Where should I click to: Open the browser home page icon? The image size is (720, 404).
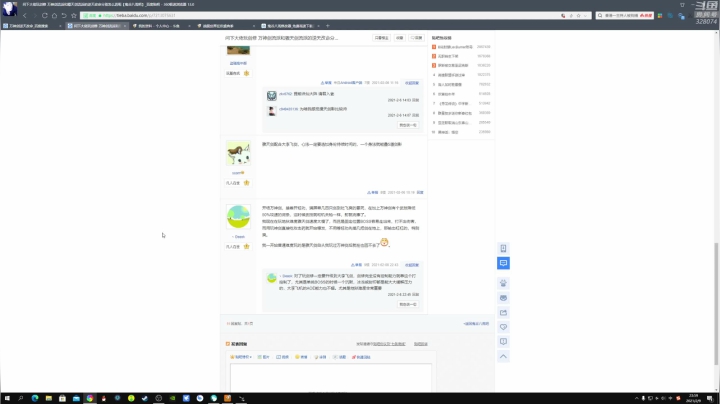click(x=54, y=16)
